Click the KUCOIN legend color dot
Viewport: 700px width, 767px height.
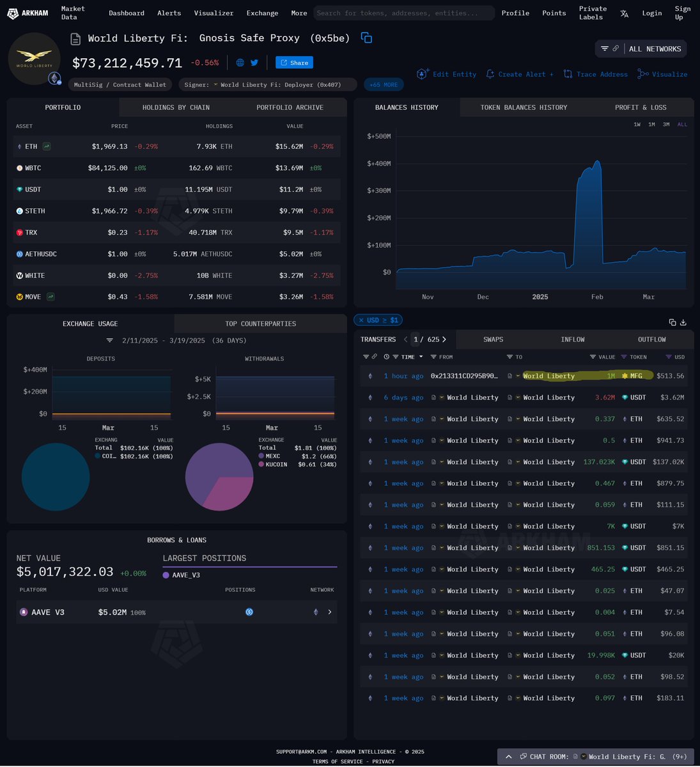(261, 464)
